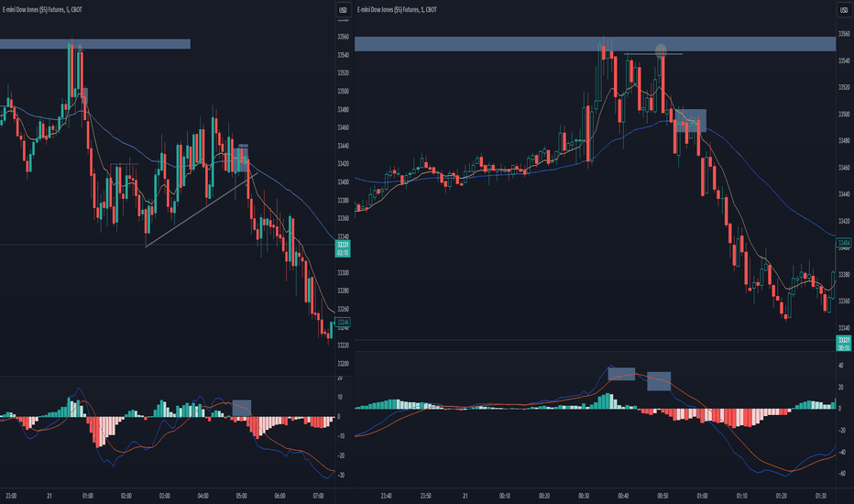This screenshot has height=504, width=854.
Task: Click date label 21 on the left time axis
Action: 49,496
